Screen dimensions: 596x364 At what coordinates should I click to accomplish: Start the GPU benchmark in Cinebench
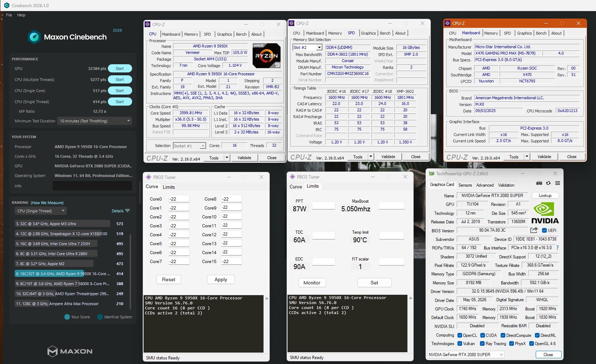coord(120,69)
